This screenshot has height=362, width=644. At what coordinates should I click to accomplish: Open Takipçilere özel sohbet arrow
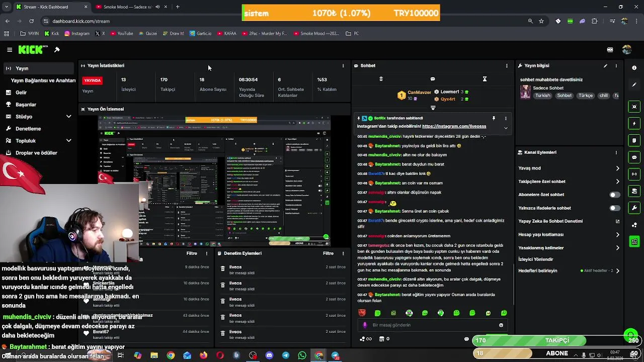coord(618,182)
